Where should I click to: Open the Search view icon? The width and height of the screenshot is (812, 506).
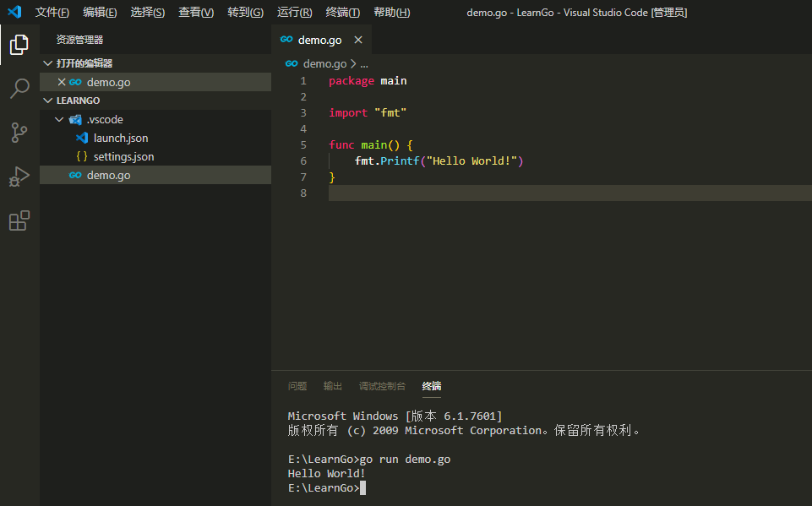(19, 89)
